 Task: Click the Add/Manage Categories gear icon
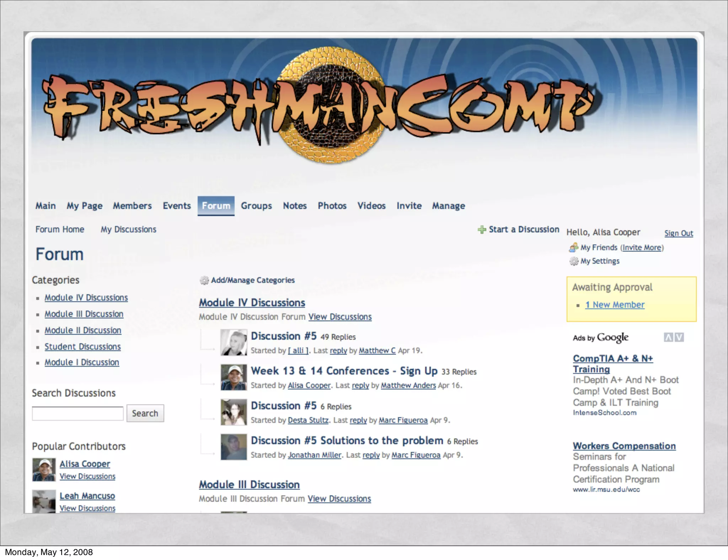point(204,280)
